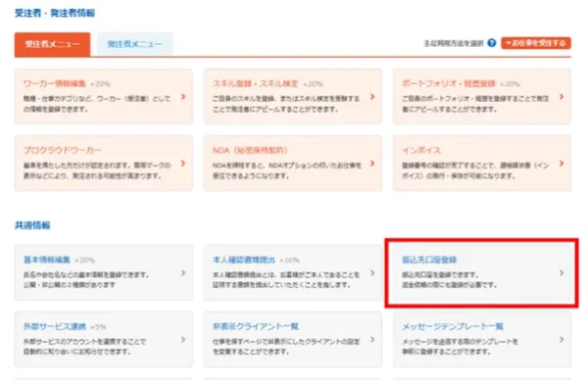Click the chevron on 非表示クライアント一覧 card
588x380 pixels.
point(372,340)
